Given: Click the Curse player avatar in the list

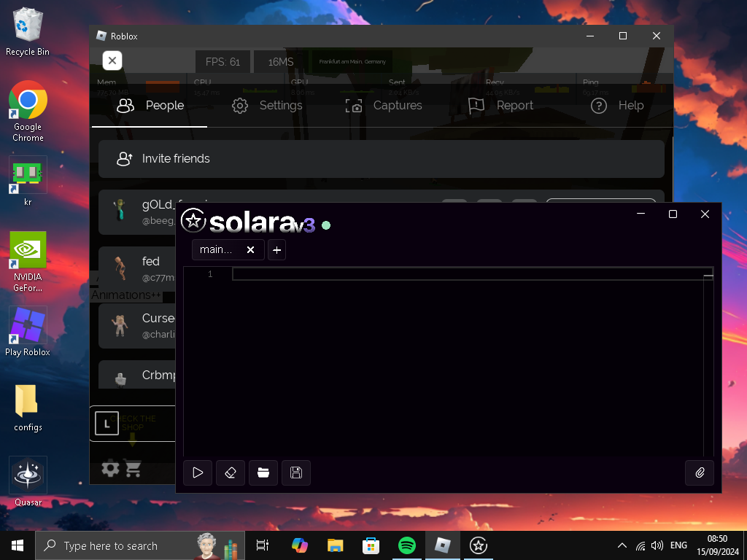Looking at the screenshot, I should tap(120, 326).
